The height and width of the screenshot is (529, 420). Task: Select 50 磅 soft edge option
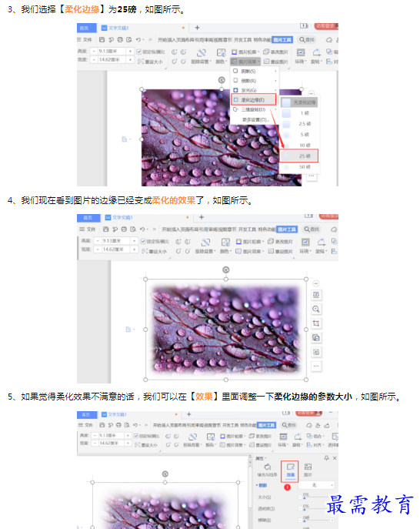[300, 166]
